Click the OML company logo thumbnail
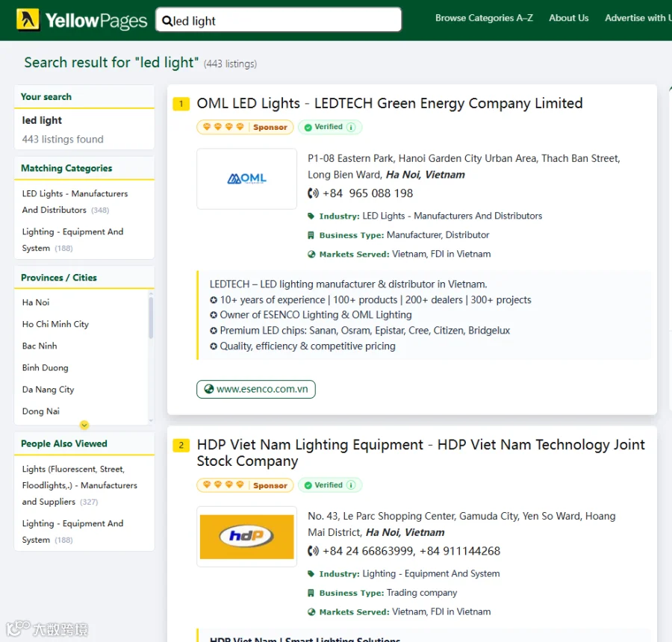672x642 pixels. [x=247, y=178]
